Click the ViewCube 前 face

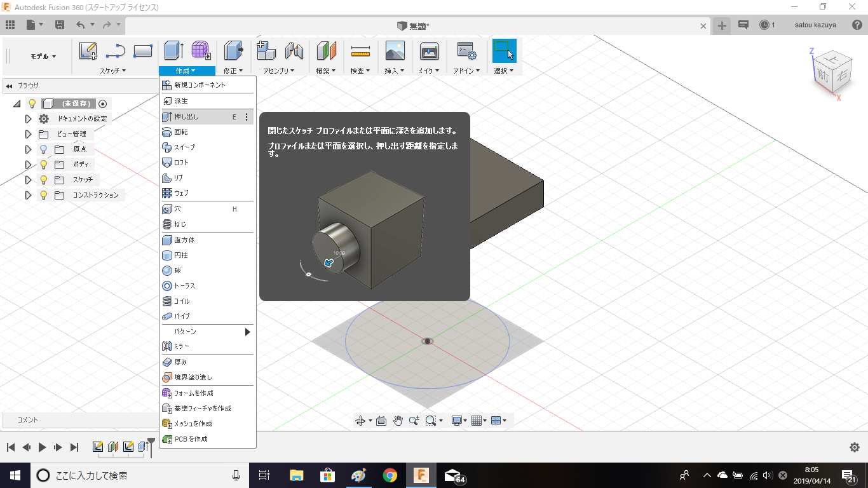tap(823, 74)
